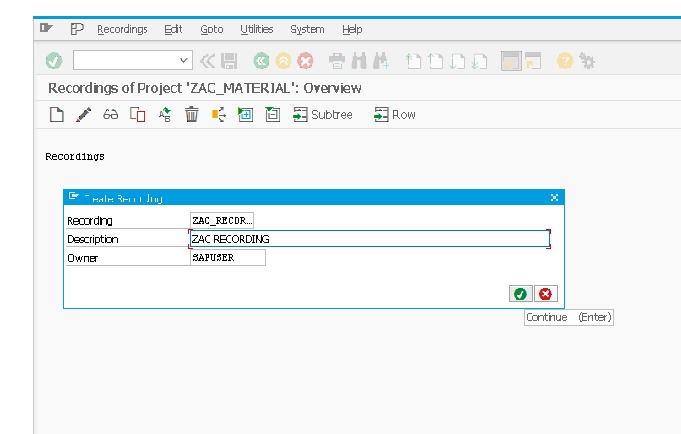Open the System menu
681x434 pixels.
tap(307, 29)
